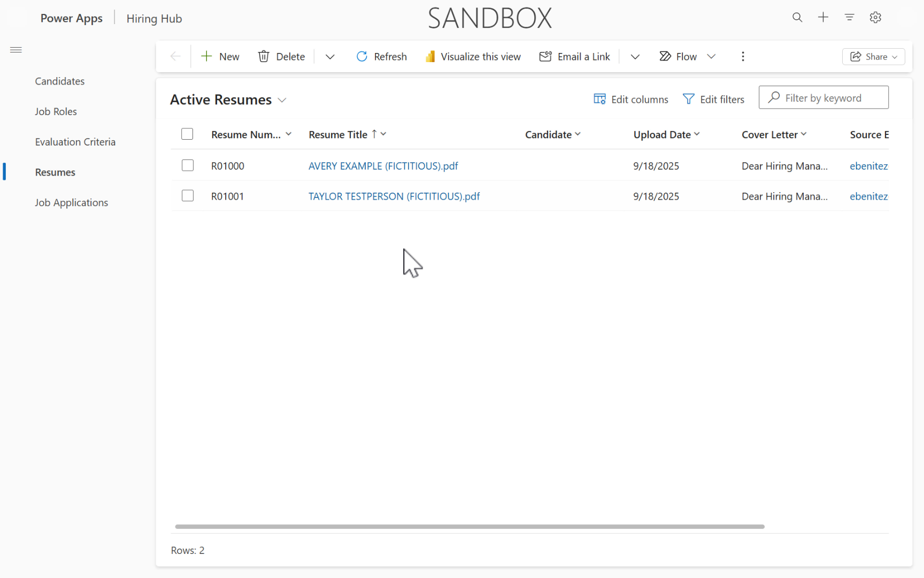Check the row for resume R01000
This screenshot has width=924, height=578.
tap(188, 165)
